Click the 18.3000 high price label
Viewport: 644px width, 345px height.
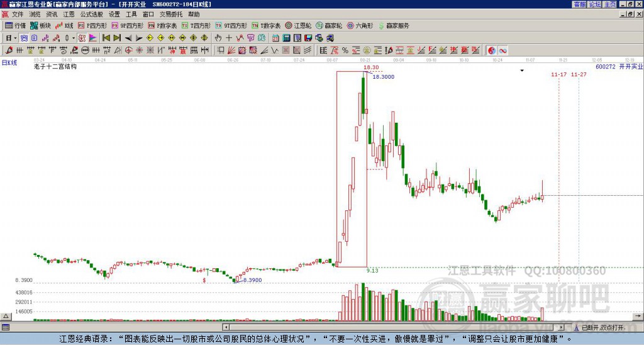pos(383,77)
